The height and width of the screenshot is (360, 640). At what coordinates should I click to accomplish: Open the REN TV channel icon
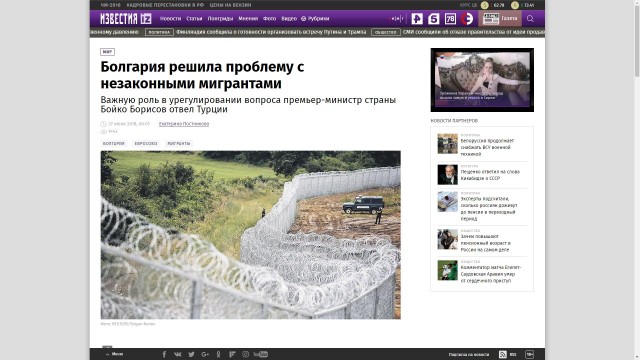click(417, 18)
